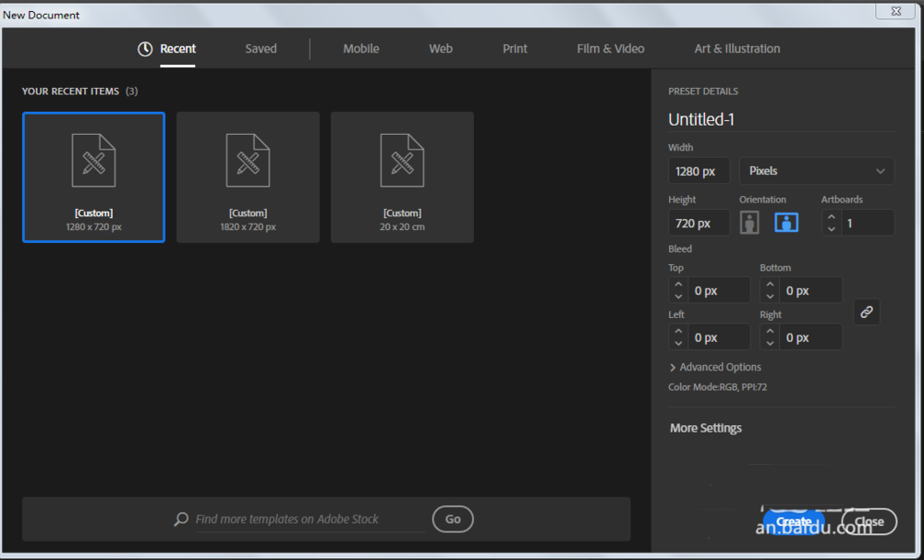The height and width of the screenshot is (560, 924).
Task: Click the Create button
Action: (794, 521)
